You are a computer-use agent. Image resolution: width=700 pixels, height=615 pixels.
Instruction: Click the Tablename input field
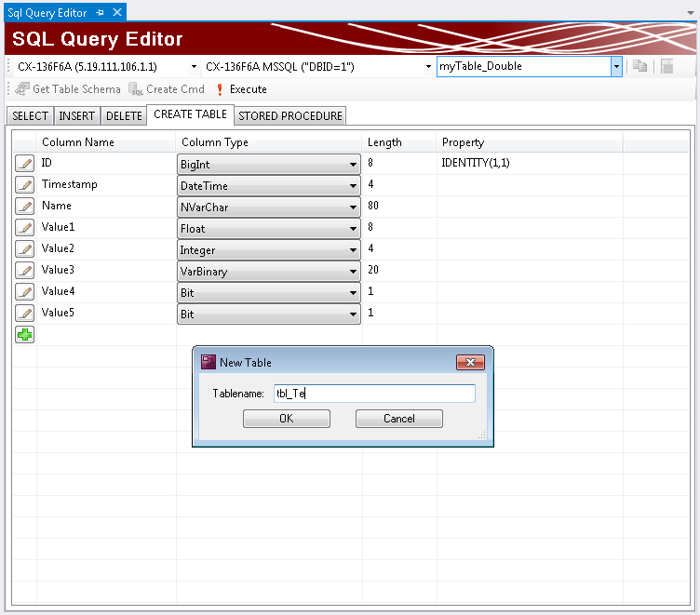point(374,394)
